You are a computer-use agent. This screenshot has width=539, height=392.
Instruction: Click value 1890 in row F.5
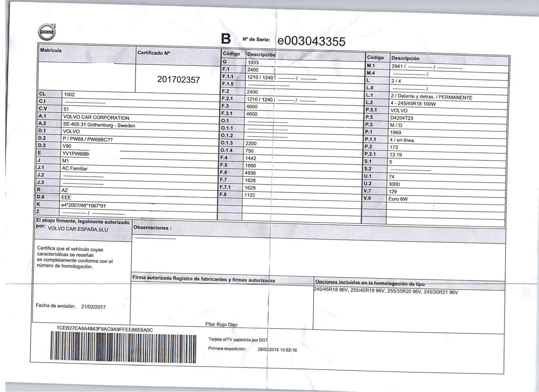click(x=250, y=166)
